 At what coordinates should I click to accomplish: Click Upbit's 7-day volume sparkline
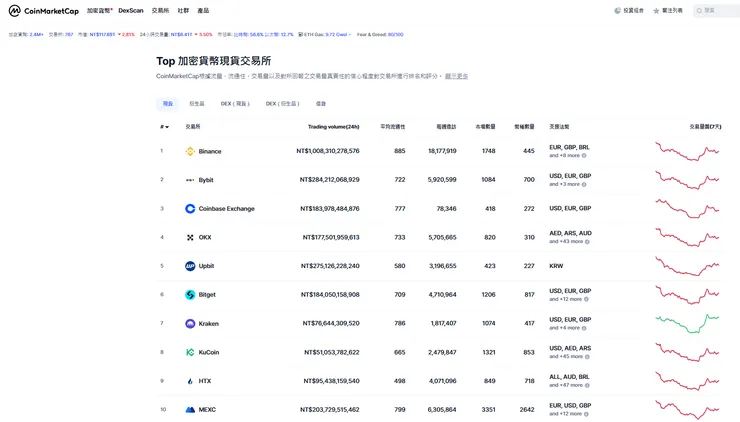(687, 266)
